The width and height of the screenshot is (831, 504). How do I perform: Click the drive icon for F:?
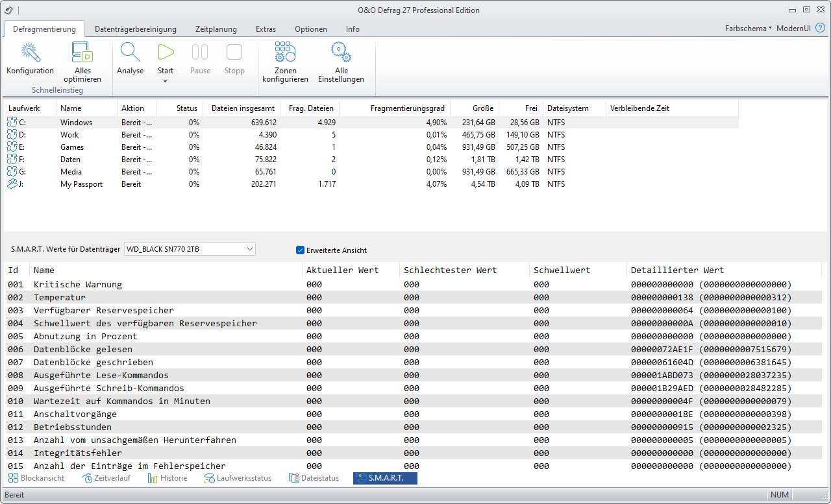pos(12,160)
